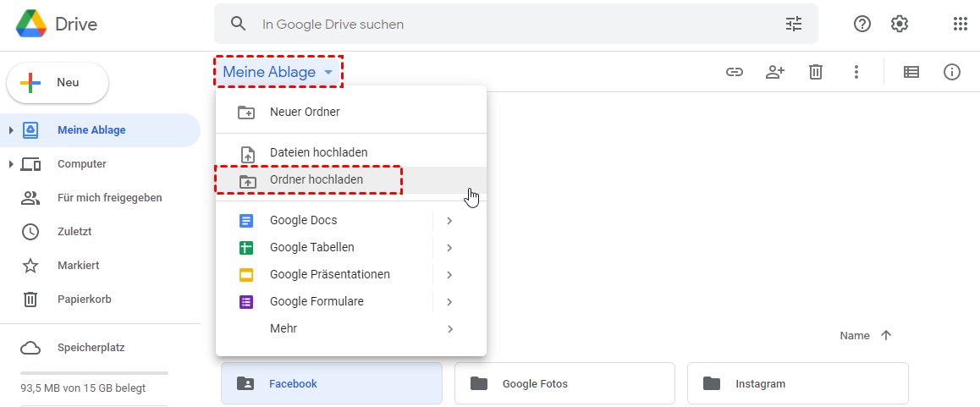980x407 pixels.
Task: Click the trash can delete icon
Action: pos(816,72)
